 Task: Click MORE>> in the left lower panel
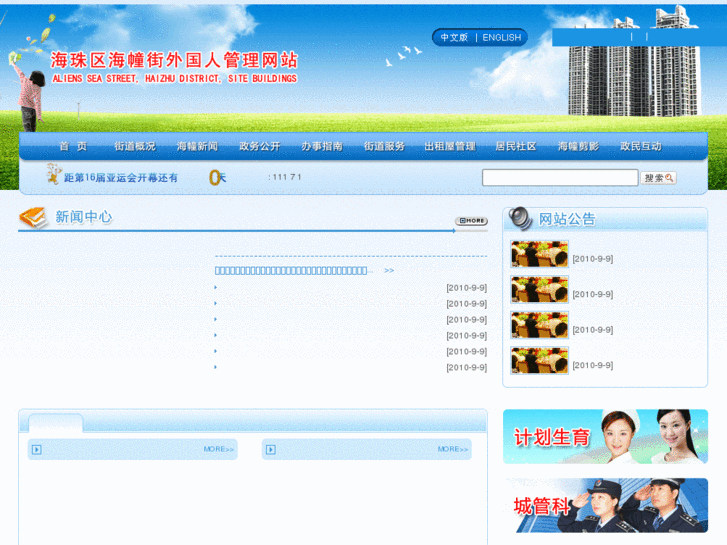tap(218, 449)
